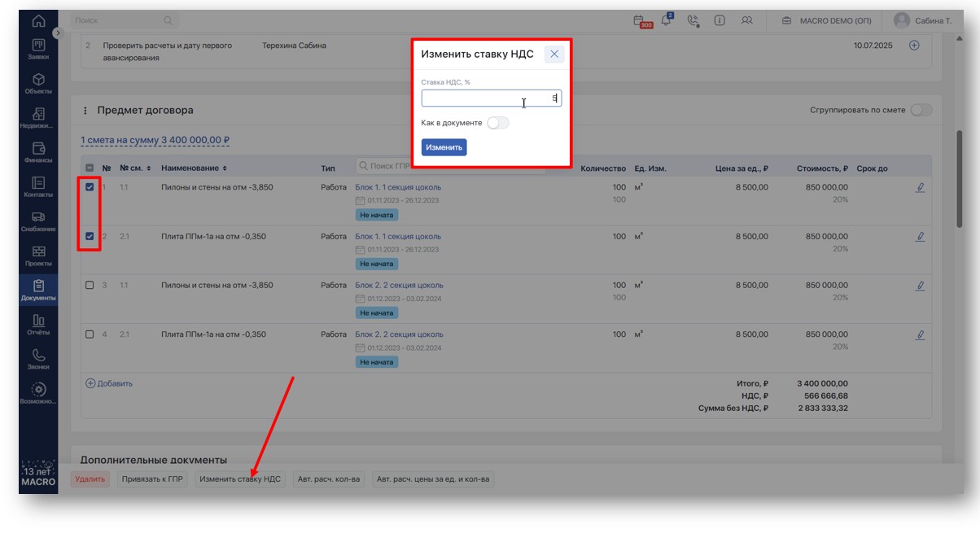The width and height of the screenshot is (980, 542).
Task: Open the Объекты sidebar section
Action: click(x=38, y=83)
